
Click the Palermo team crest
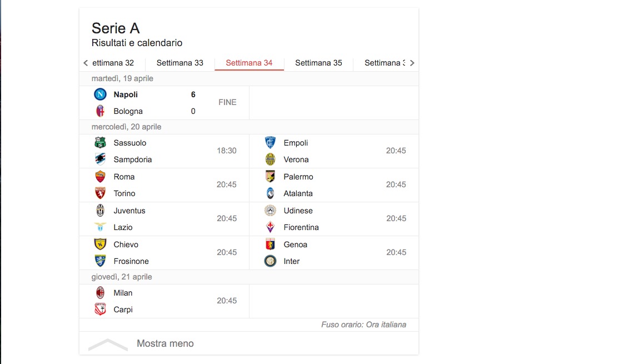click(270, 177)
